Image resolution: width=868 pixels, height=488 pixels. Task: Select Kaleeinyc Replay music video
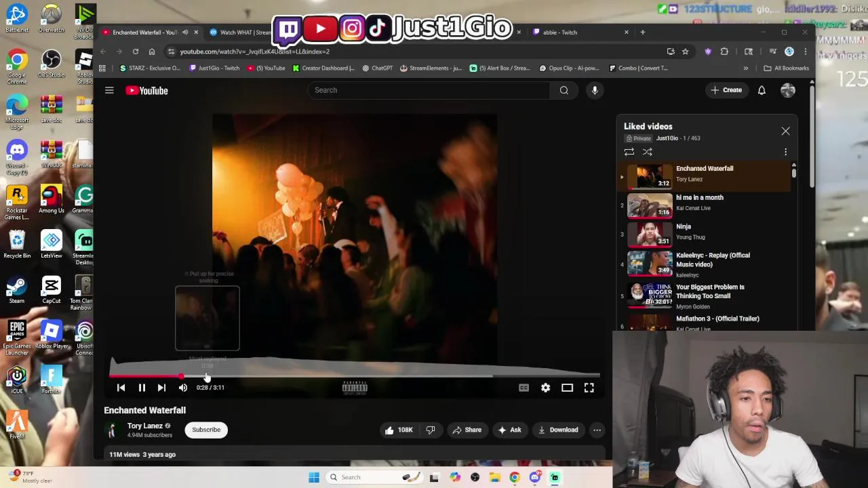[705, 264]
